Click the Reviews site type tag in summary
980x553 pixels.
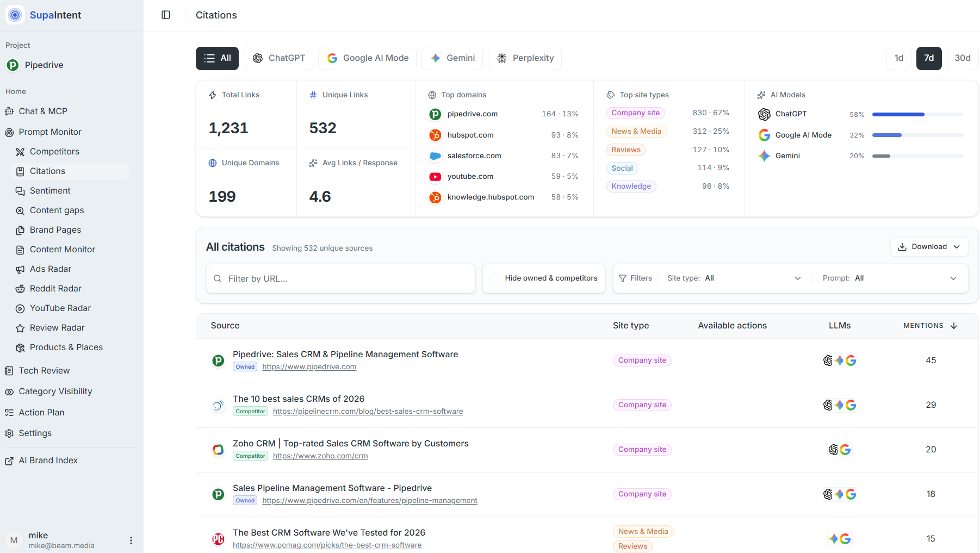pyautogui.click(x=626, y=150)
